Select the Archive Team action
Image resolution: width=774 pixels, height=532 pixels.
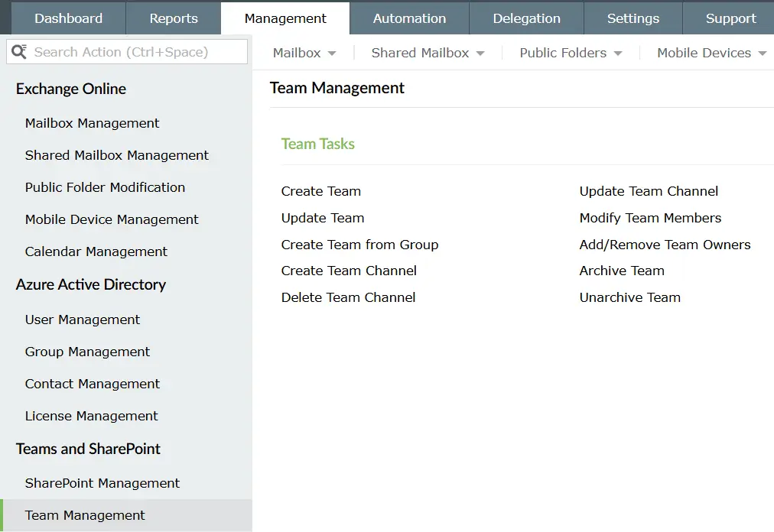(621, 271)
